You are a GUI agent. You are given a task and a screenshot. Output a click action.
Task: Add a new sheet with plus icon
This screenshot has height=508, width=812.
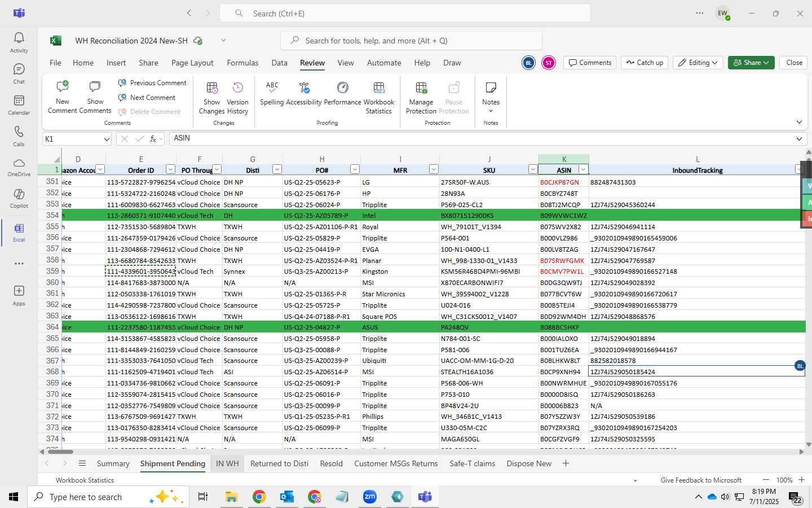[x=566, y=463]
